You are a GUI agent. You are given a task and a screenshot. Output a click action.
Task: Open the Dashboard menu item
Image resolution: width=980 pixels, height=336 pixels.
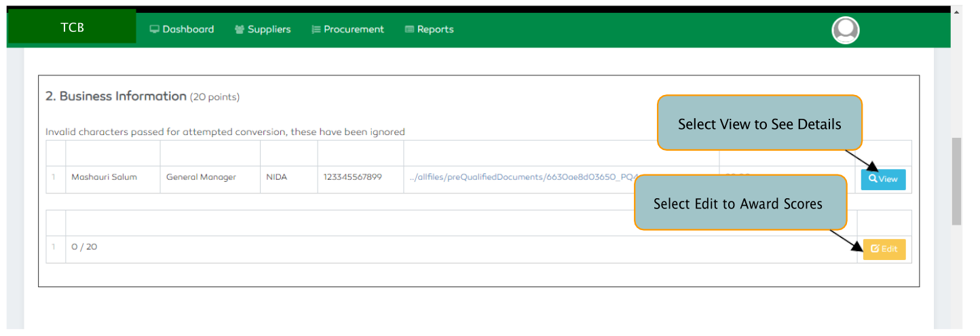point(181,29)
